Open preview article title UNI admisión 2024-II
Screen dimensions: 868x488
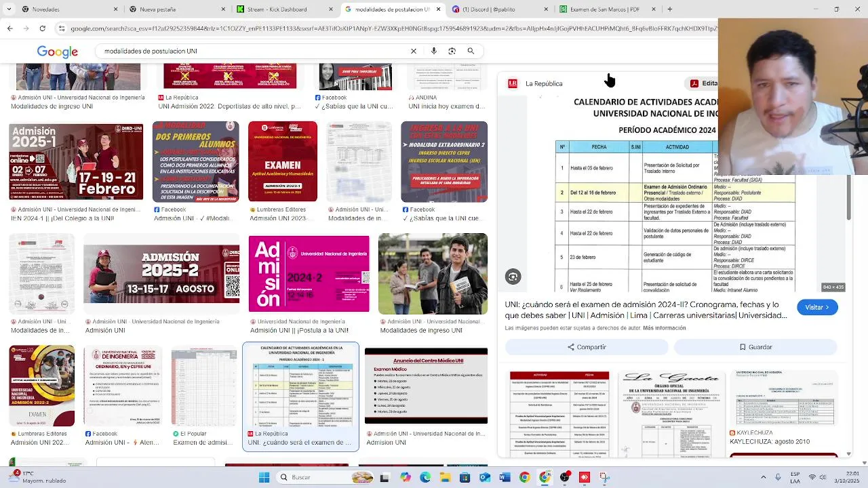pos(646,310)
